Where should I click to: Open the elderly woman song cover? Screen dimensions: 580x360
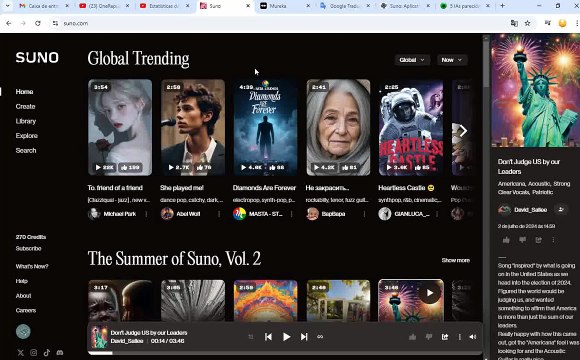pyautogui.click(x=338, y=127)
